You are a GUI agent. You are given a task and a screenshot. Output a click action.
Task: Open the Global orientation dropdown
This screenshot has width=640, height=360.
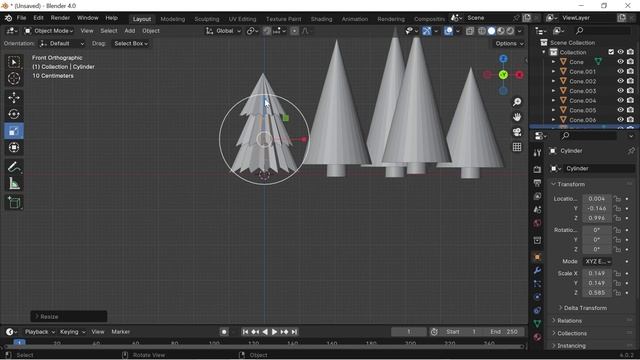pyautogui.click(x=223, y=31)
